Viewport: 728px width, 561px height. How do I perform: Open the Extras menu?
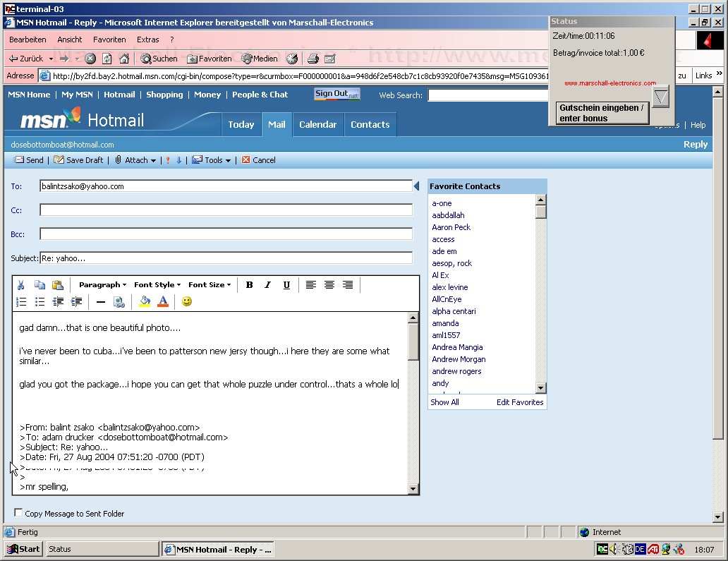point(147,40)
